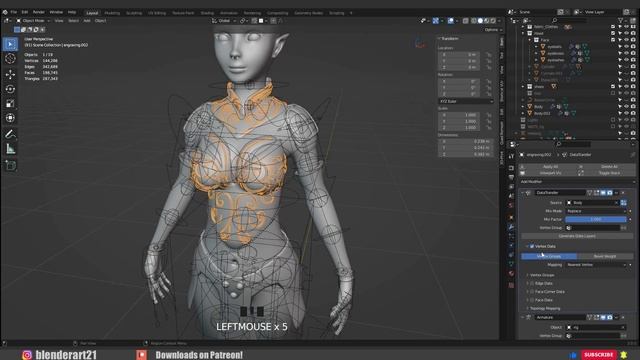
Task: Toggle DataTransfer modifier show in viewport
Action: click(x=603, y=193)
